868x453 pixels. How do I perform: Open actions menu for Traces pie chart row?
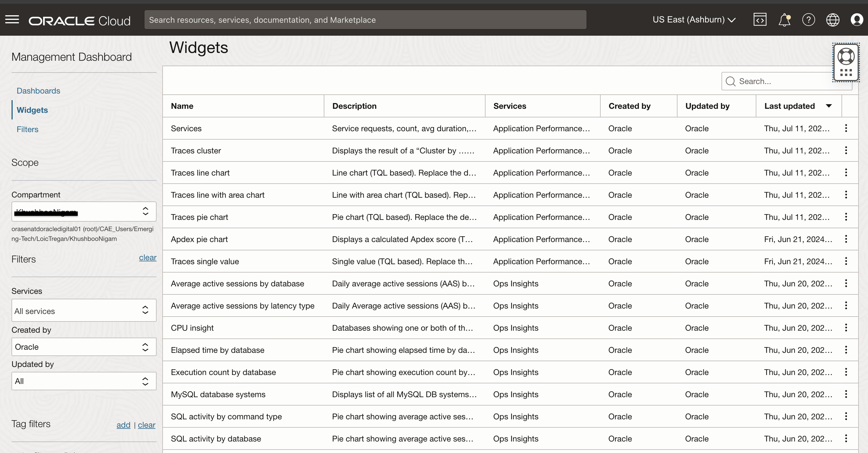pyautogui.click(x=846, y=217)
